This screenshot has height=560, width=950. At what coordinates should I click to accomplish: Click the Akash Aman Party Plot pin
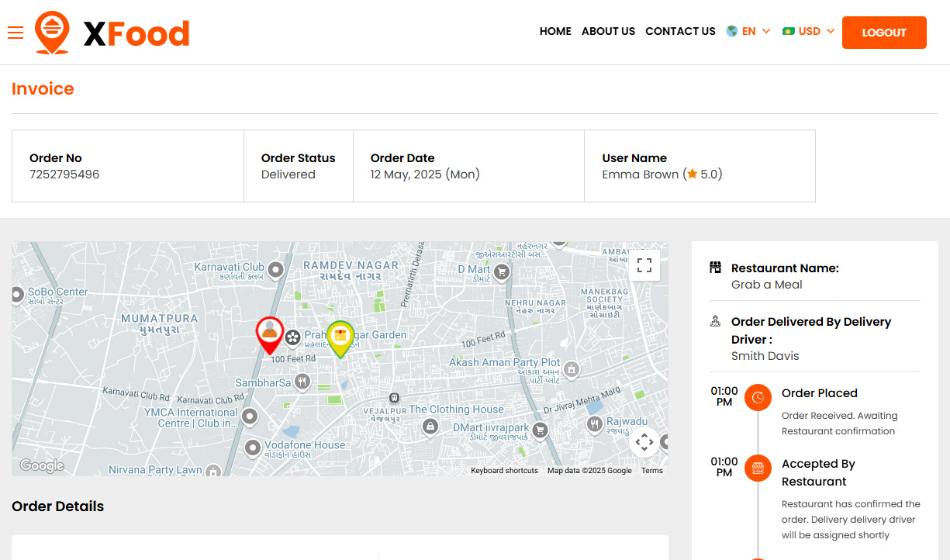[x=572, y=370]
